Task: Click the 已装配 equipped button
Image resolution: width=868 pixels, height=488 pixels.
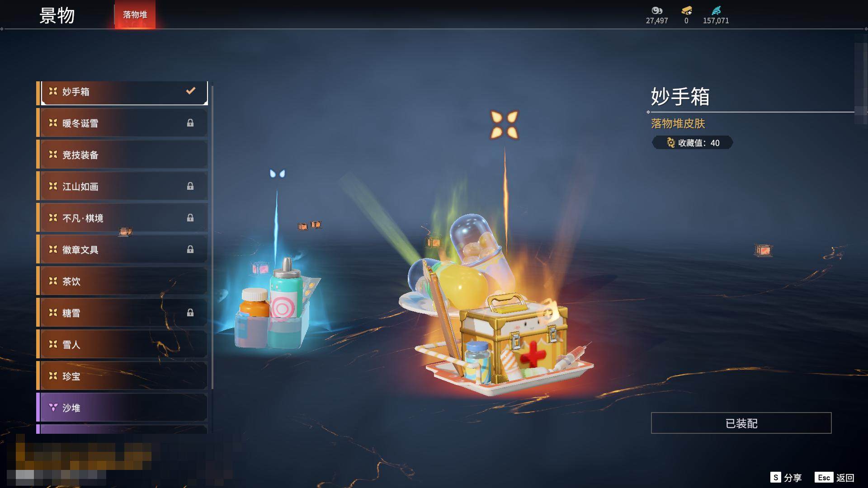Action: point(741,423)
